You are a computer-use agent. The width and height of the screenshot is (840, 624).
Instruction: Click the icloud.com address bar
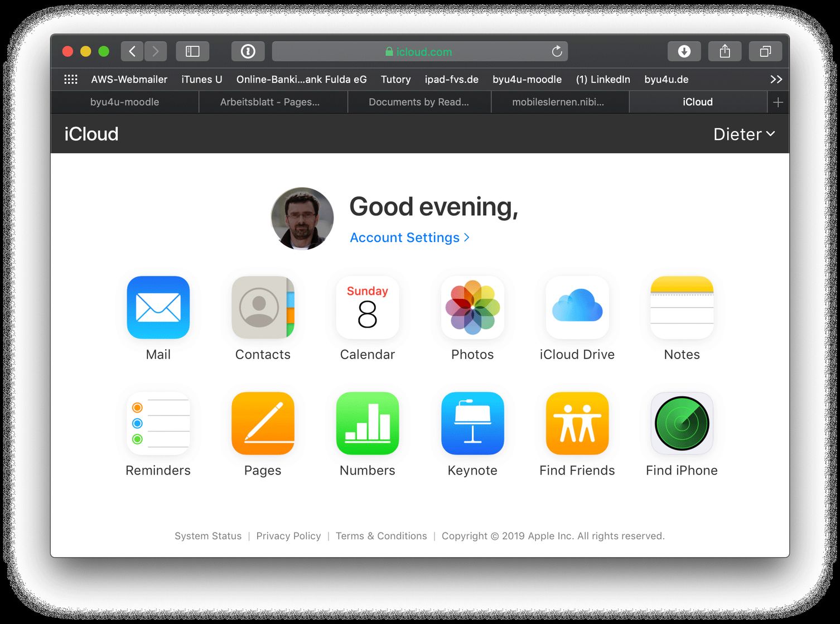(419, 51)
